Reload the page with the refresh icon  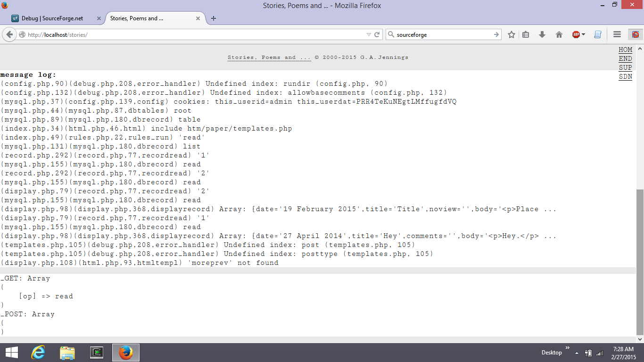376,34
